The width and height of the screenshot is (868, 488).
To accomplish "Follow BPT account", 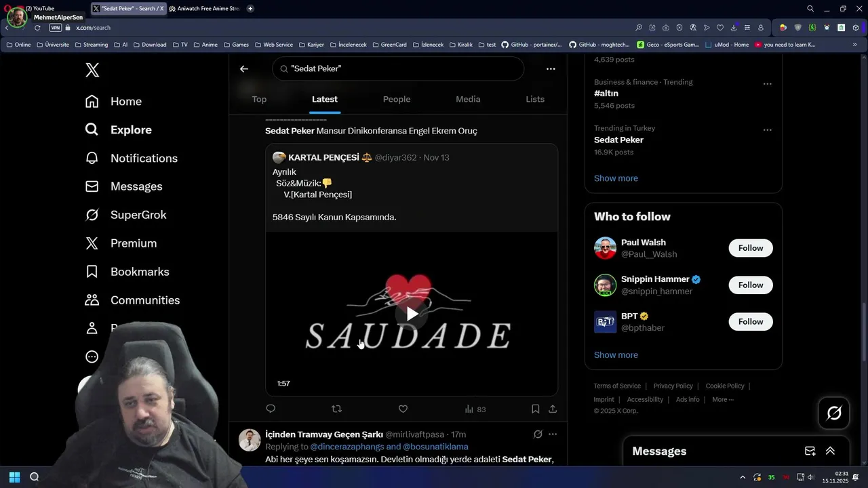I will (x=751, y=321).
